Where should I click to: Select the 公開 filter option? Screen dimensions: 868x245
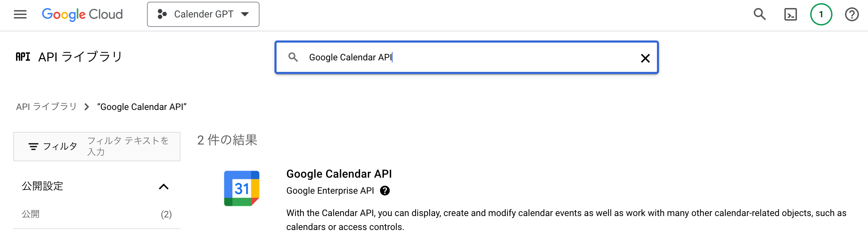pyautogui.click(x=31, y=214)
